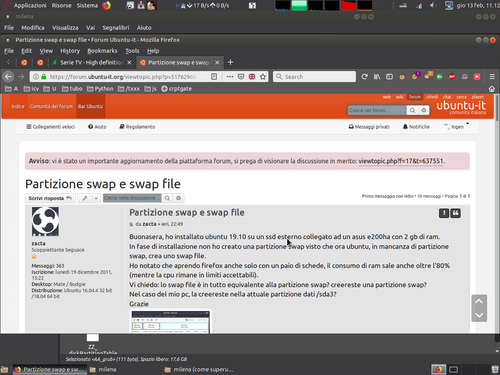The image size is (500, 375).
Task: Open advanced forum search gear icon
Action: click(424, 110)
